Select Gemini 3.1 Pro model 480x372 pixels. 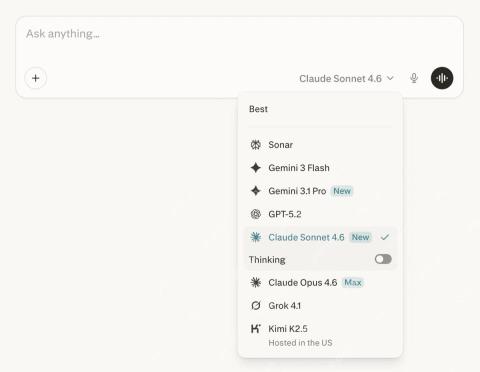point(320,191)
